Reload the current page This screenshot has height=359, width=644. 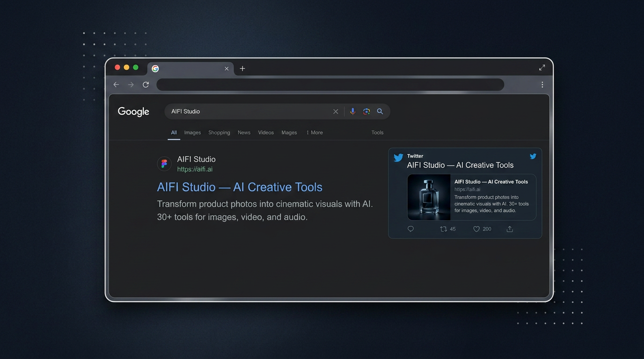(146, 85)
